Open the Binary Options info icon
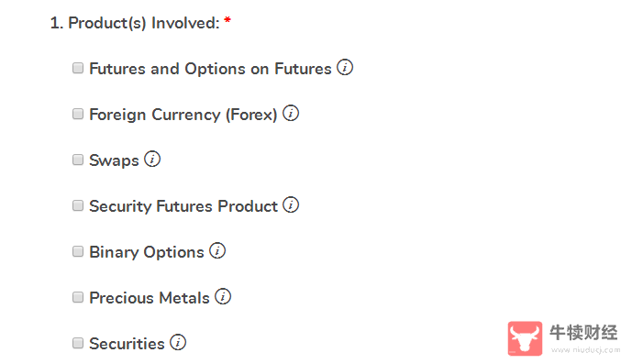The width and height of the screenshot is (632, 364). pyautogui.click(x=217, y=250)
